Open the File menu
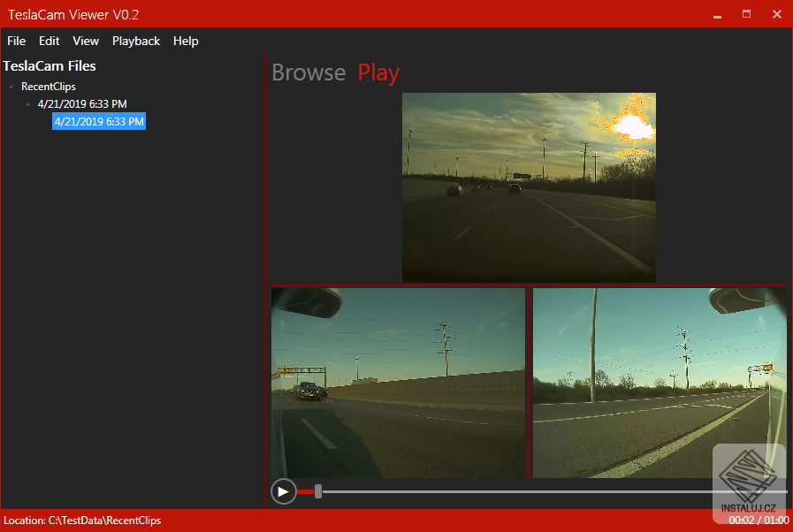The height and width of the screenshot is (532, 793). (16, 41)
